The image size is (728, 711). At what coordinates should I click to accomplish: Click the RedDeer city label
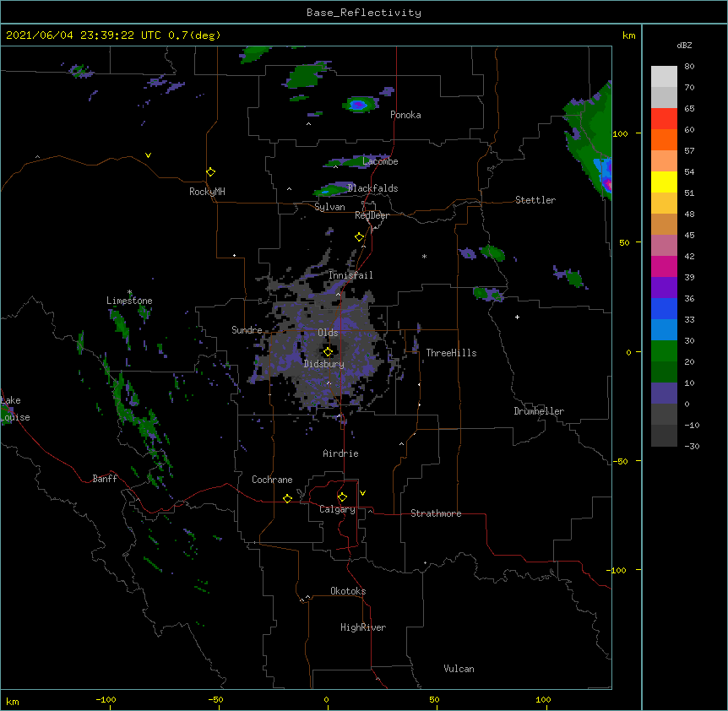point(372,215)
